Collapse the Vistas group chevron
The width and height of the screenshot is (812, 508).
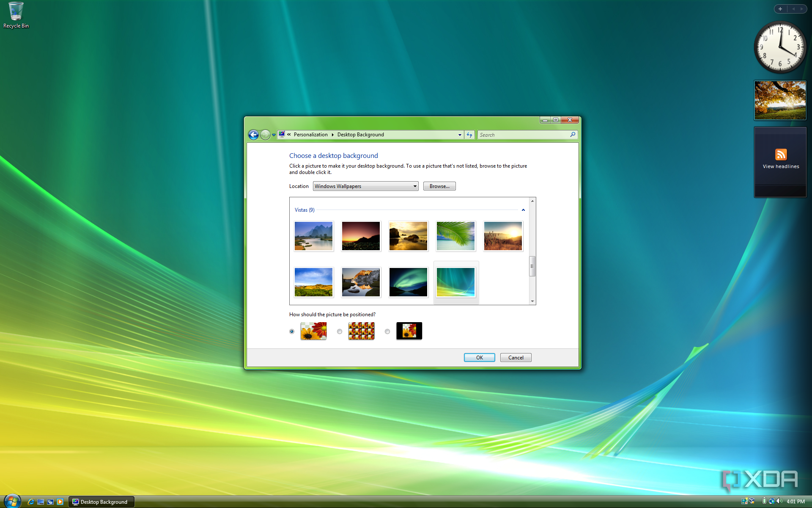click(523, 210)
